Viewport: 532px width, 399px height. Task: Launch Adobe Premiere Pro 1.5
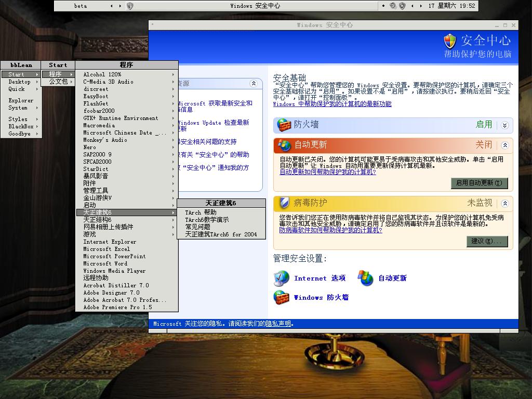click(127, 308)
